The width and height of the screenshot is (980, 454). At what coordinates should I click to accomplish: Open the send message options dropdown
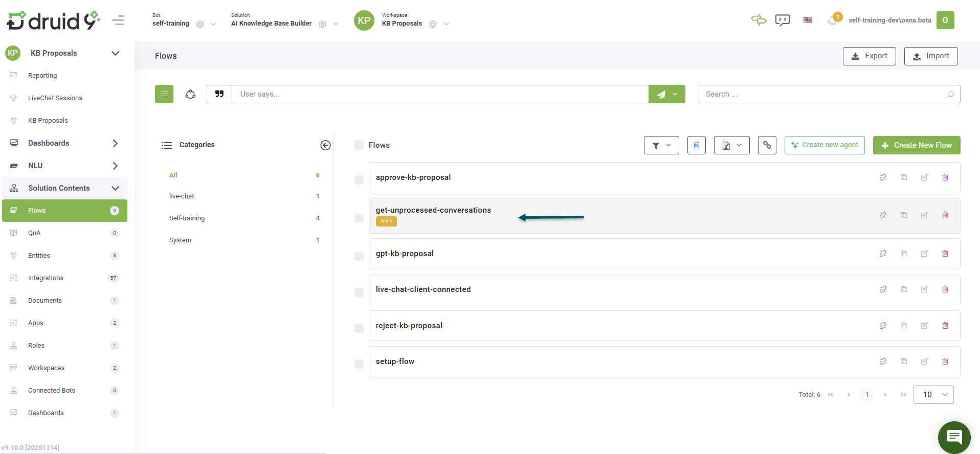675,94
